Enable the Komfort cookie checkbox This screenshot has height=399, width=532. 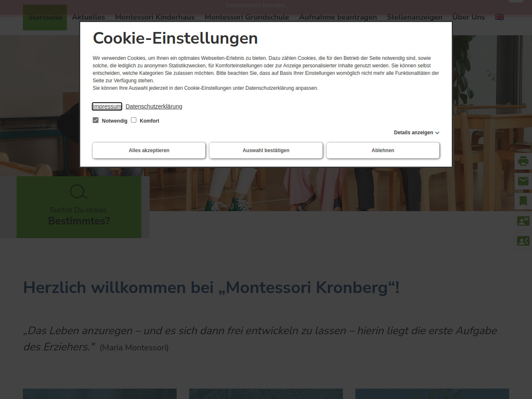(x=133, y=120)
